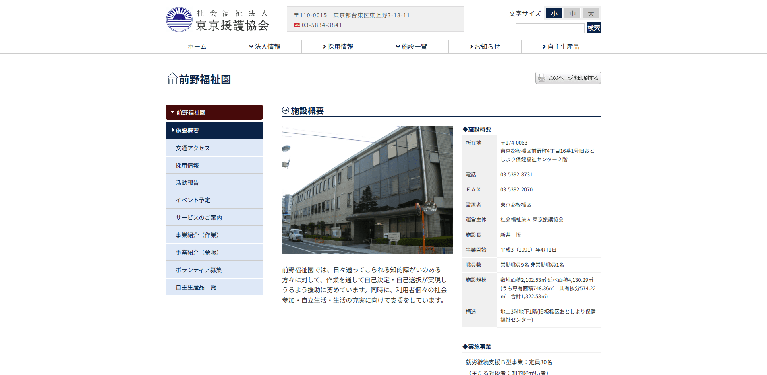Viewport: 767px width, 375px height.
Task: Open the ホーム navigation item
Action: coord(197,46)
